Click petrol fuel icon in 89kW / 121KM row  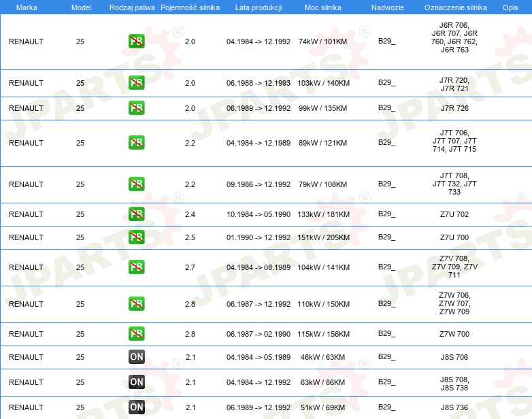pyautogui.click(x=136, y=142)
